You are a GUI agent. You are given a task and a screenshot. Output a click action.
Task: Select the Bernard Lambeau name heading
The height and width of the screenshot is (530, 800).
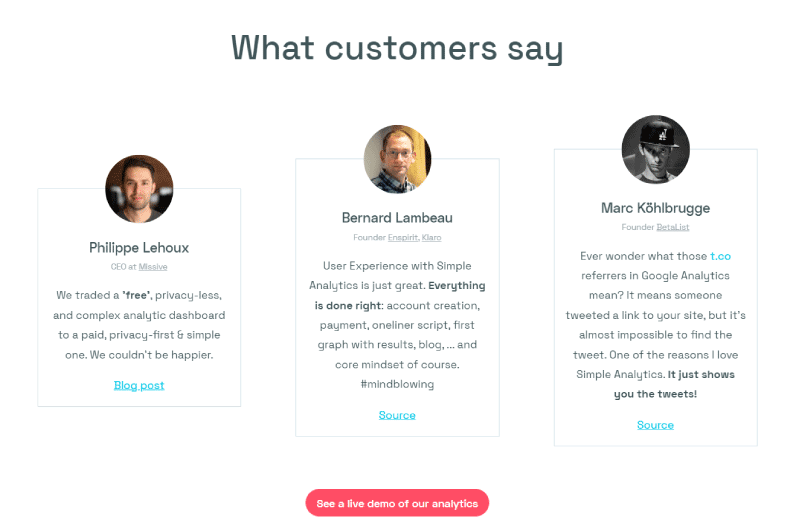397,218
